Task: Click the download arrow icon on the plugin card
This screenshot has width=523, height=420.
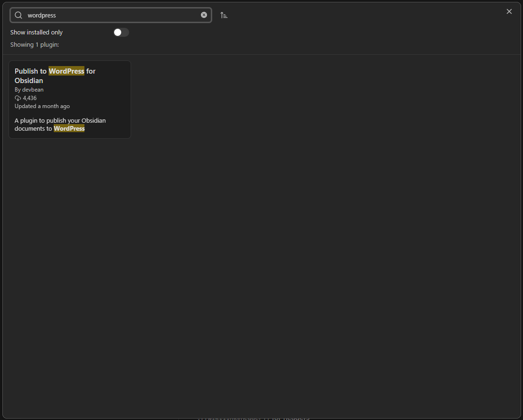Action: coord(17,98)
